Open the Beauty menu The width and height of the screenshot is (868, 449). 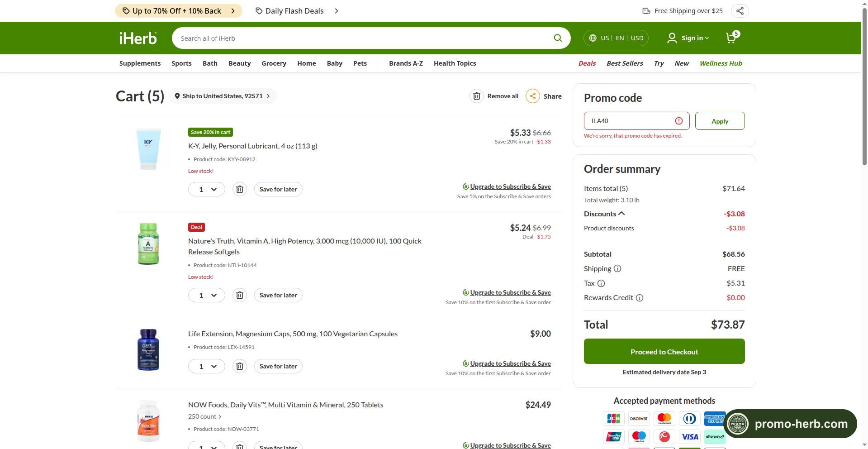239,63
